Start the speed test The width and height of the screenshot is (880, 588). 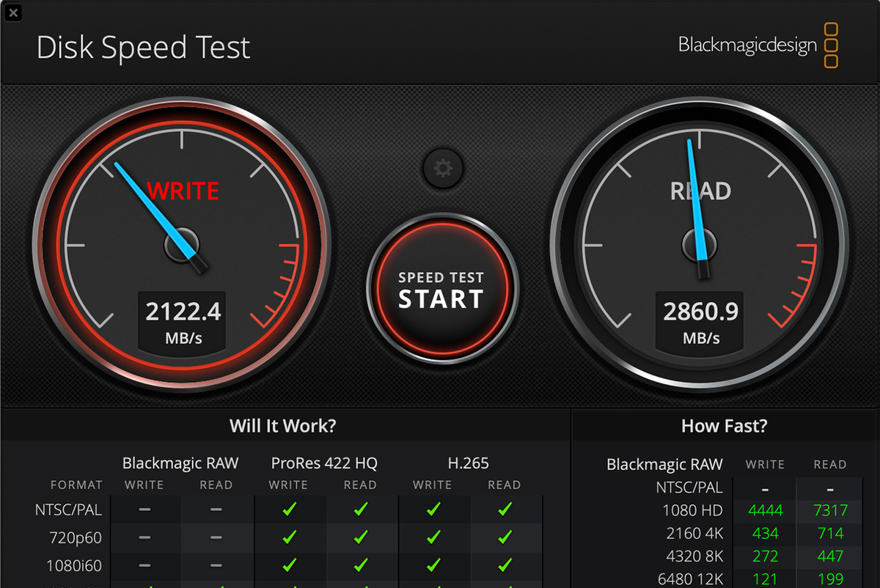point(441,289)
